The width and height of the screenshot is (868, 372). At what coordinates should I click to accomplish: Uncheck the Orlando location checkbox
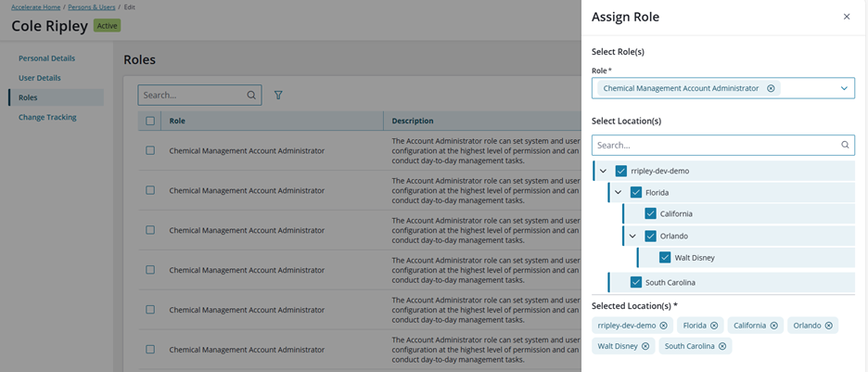(650, 236)
